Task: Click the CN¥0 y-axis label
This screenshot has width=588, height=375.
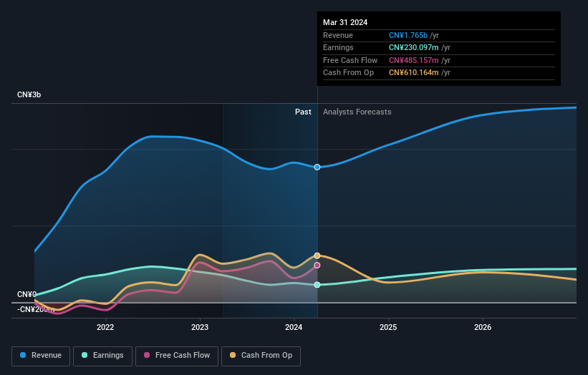Action: tap(26, 294)
